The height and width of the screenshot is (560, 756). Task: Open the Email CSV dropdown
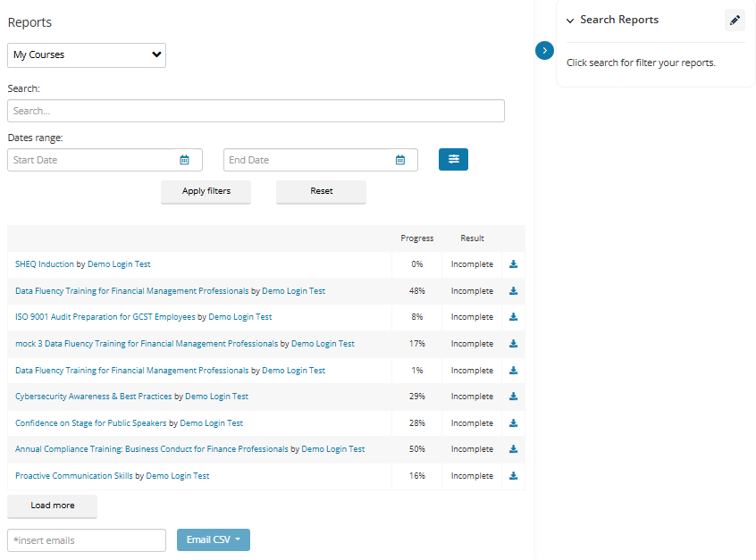[x=213, y=539]
